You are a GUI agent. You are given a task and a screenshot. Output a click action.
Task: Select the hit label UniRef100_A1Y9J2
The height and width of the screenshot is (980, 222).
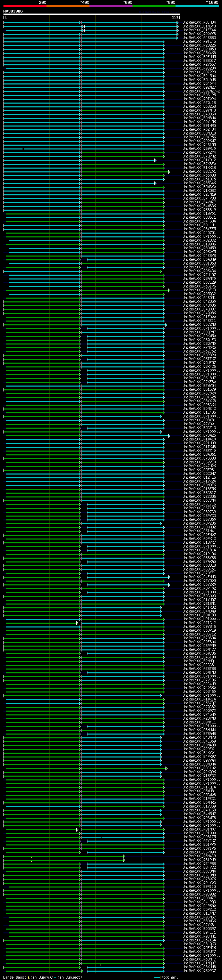pyautogui.click(x=199, y=160)
